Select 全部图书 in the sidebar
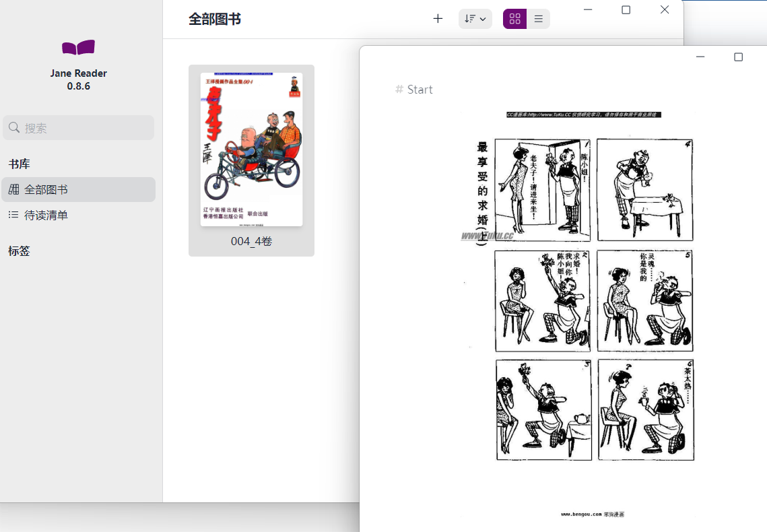Viewport: 767px width, 532px height. [78, 190]
